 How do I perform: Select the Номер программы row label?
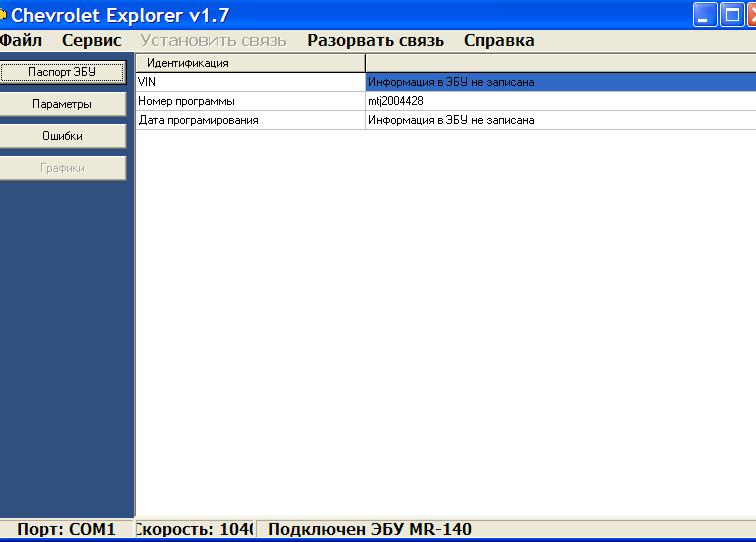click(251, 101)
